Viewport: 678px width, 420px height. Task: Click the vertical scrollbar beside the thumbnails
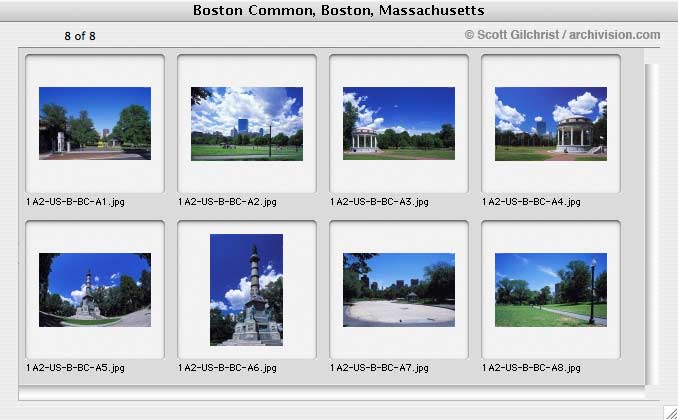(x=651, y=224)
